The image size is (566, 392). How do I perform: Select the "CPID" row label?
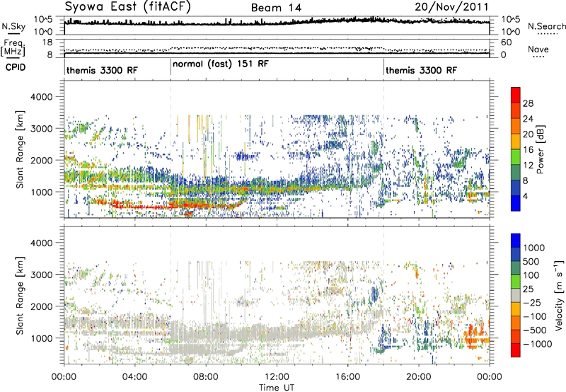(x=16, y=67)
